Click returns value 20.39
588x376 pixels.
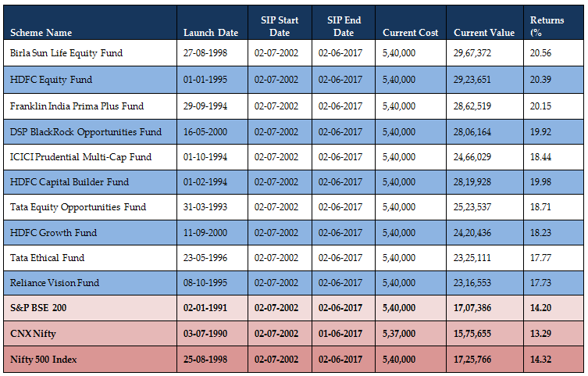point(540,80)
